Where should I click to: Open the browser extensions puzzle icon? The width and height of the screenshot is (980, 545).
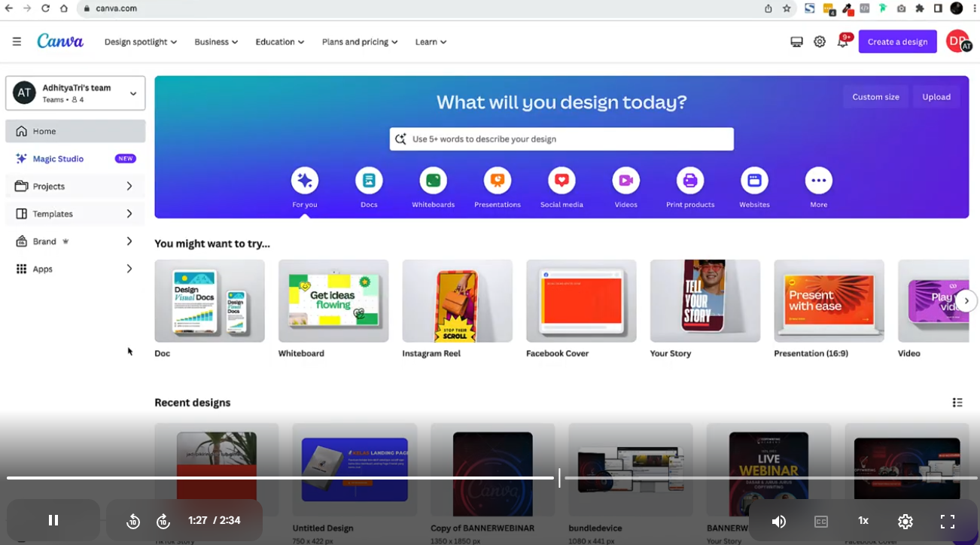coord(920,8)
